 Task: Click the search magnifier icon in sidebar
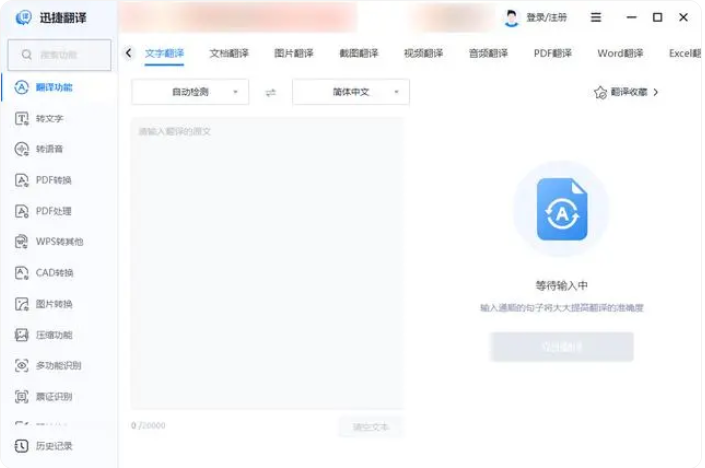click(x=27, y=55)
